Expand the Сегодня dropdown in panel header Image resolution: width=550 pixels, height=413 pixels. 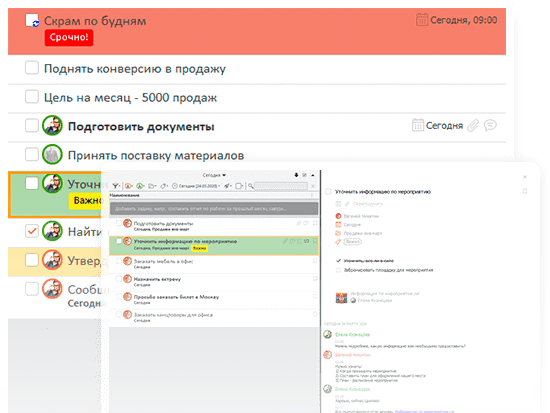click(214, 175)
